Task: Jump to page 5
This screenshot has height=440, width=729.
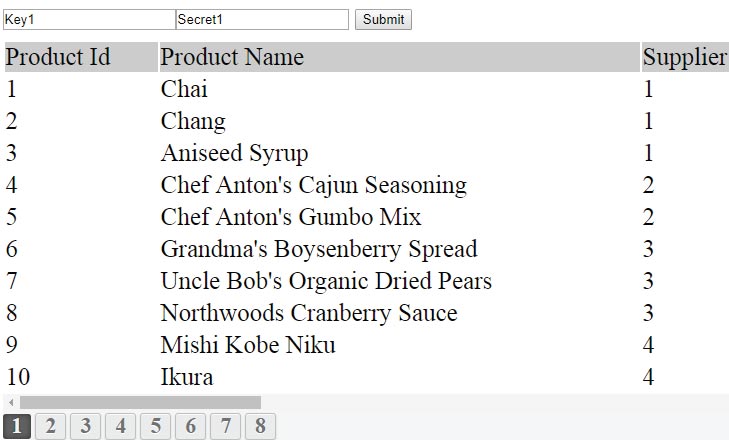Action: tap(156, 426)
